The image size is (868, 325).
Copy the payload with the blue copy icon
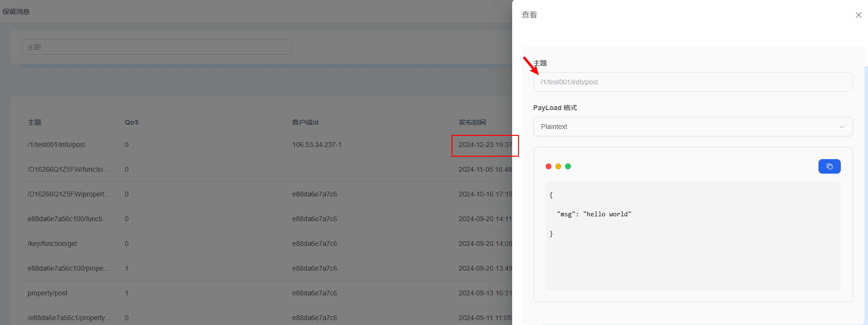coord(829,166)
